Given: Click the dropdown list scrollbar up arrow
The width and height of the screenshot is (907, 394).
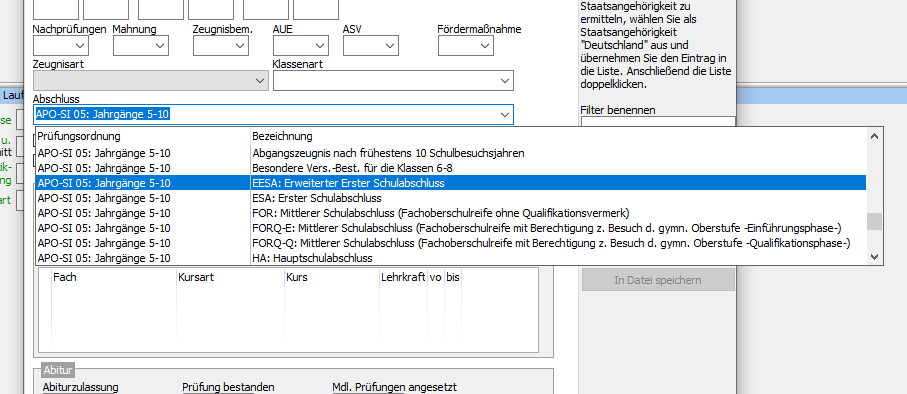Looking at the screenshot, I should pos(874,137).
